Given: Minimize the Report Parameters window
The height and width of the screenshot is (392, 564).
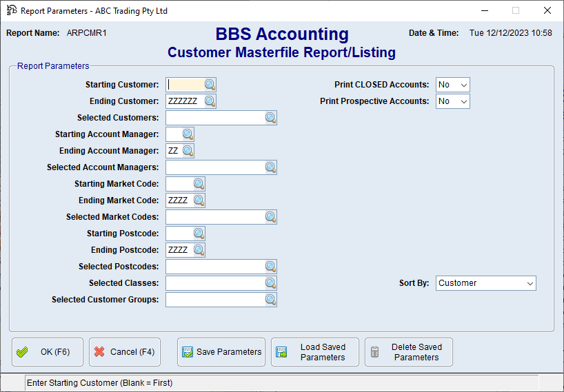Looking at the screenshot, I should [x=485, y=10].
